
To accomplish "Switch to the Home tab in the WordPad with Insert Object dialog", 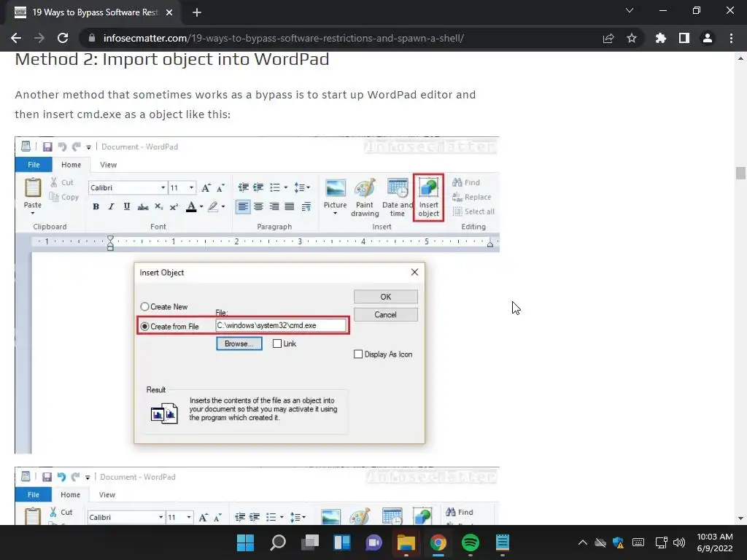I will coord(71,165).
